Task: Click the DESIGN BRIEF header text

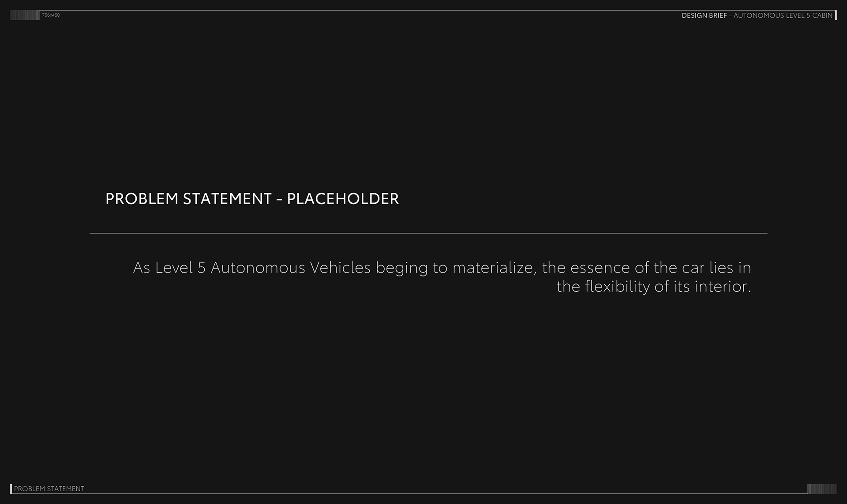Action: pos(704,15)
